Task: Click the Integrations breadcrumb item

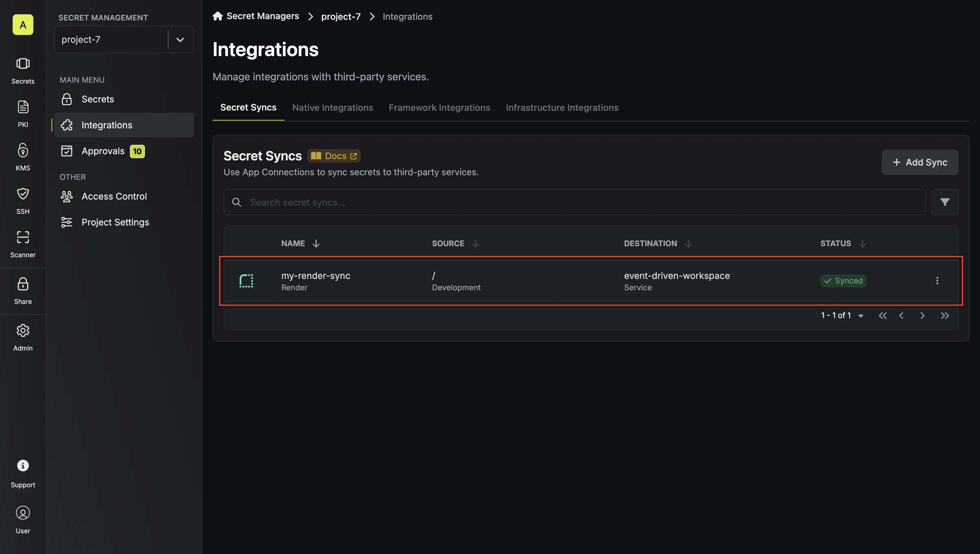Action: click(x=407, y=17)
